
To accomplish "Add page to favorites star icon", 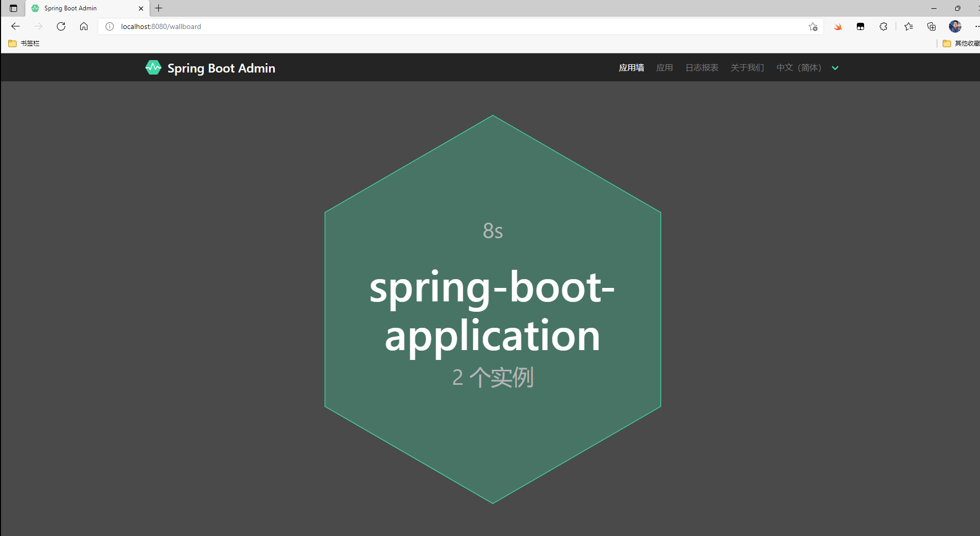I will (x=813, y=26).
